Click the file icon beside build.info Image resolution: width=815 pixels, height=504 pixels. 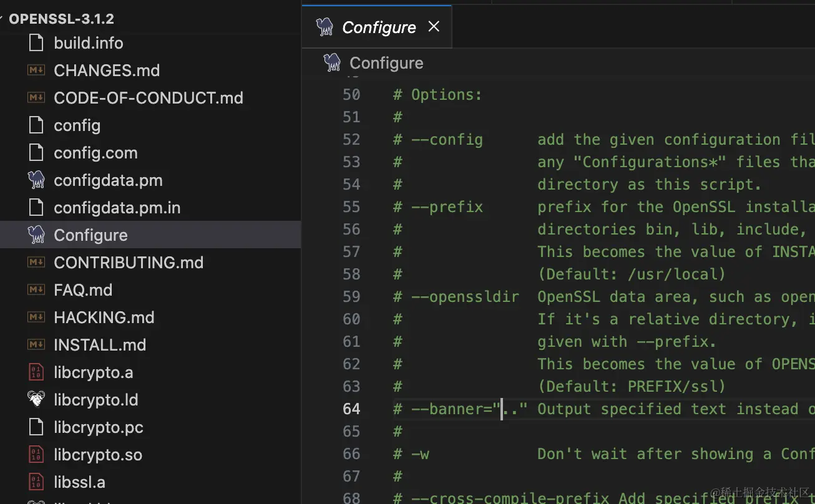click(x=37, y=43)
